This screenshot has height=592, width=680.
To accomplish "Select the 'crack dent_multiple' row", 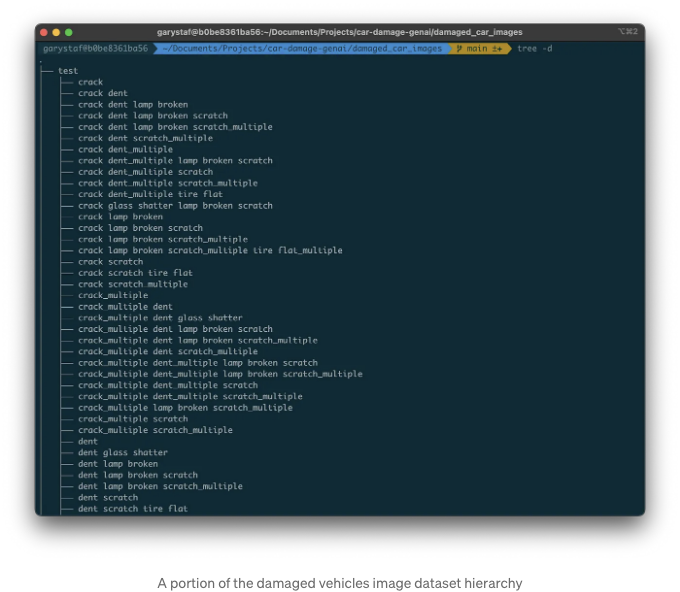I will coord(125,150).
